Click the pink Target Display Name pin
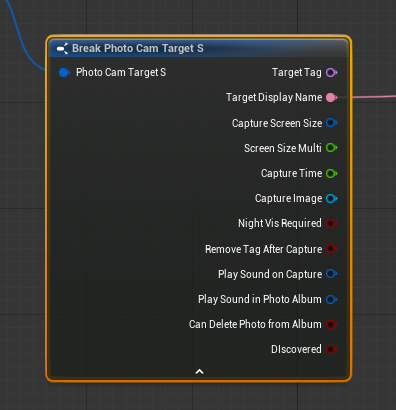The image size is (396, 410). pos(331,98)
